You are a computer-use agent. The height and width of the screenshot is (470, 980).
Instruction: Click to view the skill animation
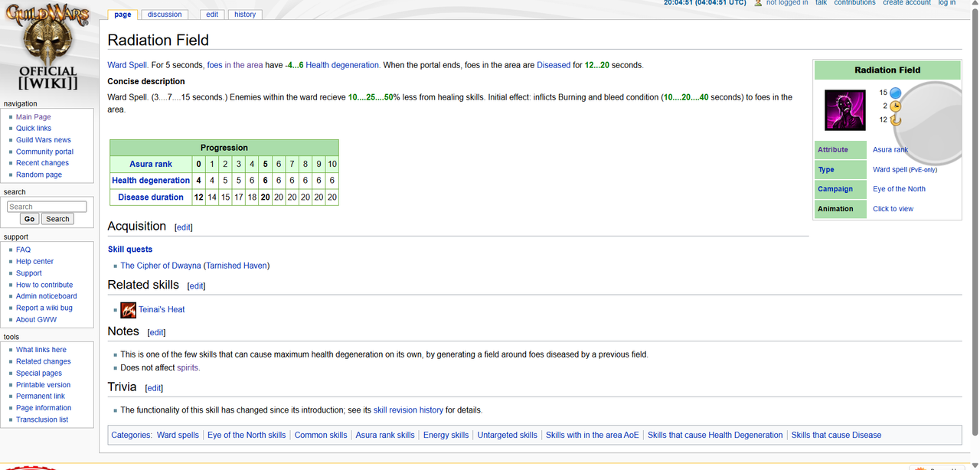(x=893, y=209)
